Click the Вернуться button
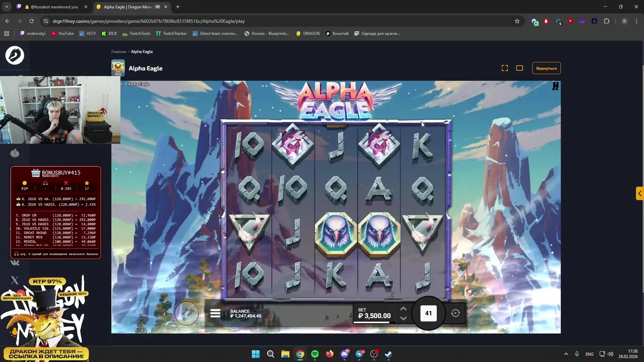Viewport: 644px width, 362px height. pos(546,68)
